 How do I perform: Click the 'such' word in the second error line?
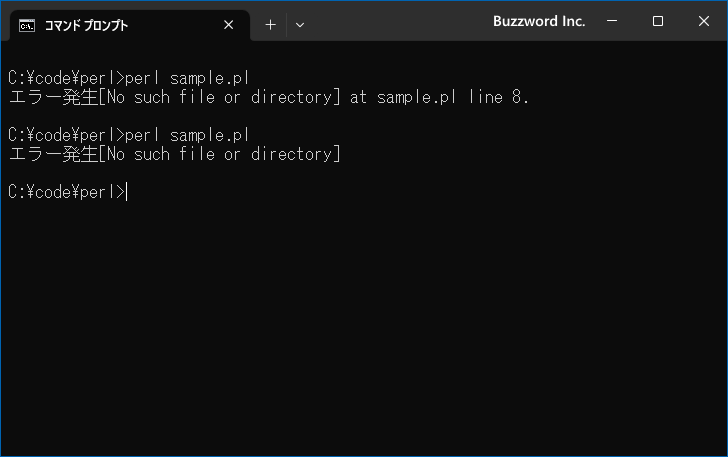pyautogui.click(x=152, y=154)
